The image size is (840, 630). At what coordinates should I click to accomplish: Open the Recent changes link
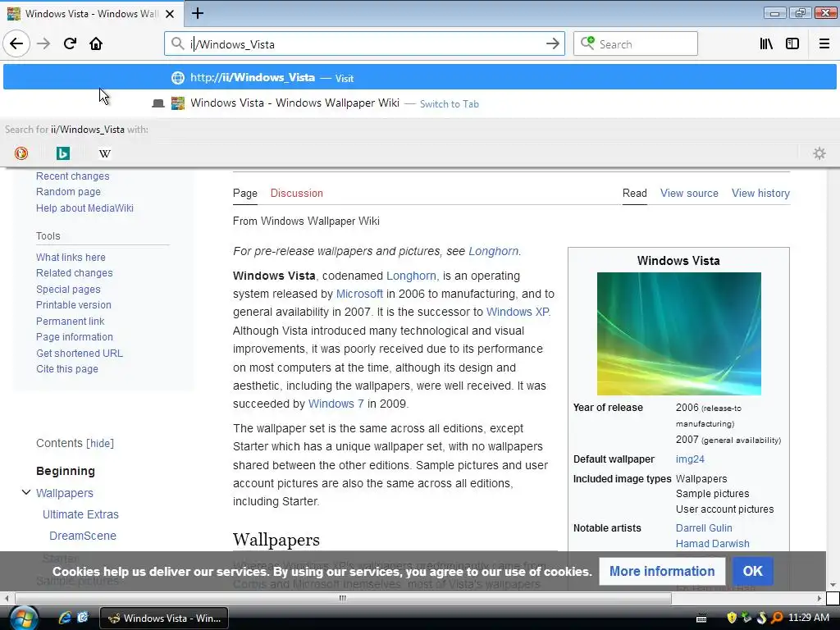pos(72,176)
